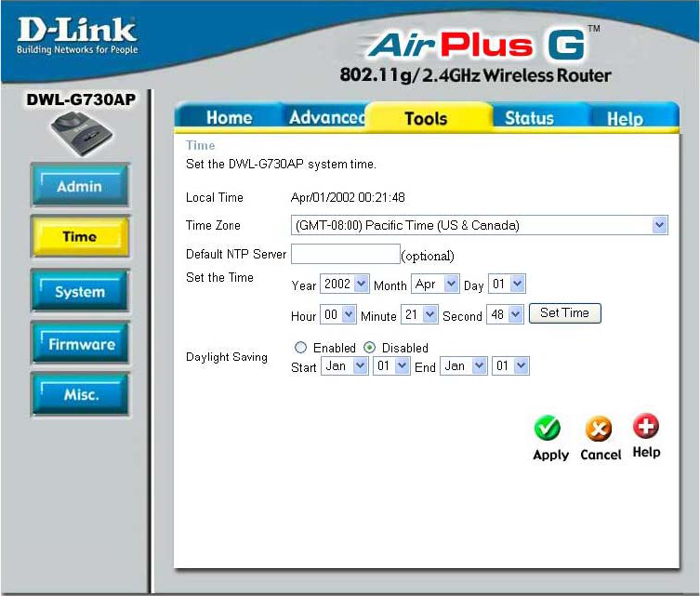Click 'Set the DWL-G730AP system time.' text

pyautogui.click(x=281, y=164)
